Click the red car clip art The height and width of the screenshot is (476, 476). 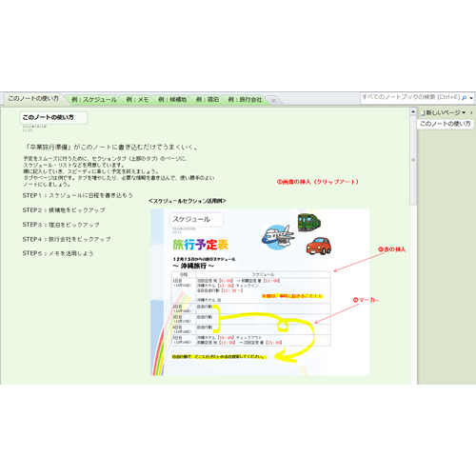click(319, 246)
